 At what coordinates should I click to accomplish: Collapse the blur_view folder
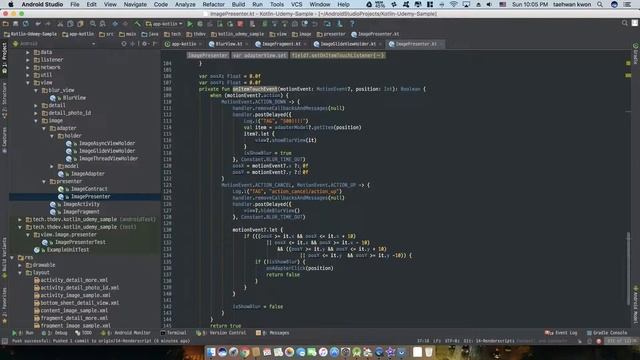click(36, 90)
